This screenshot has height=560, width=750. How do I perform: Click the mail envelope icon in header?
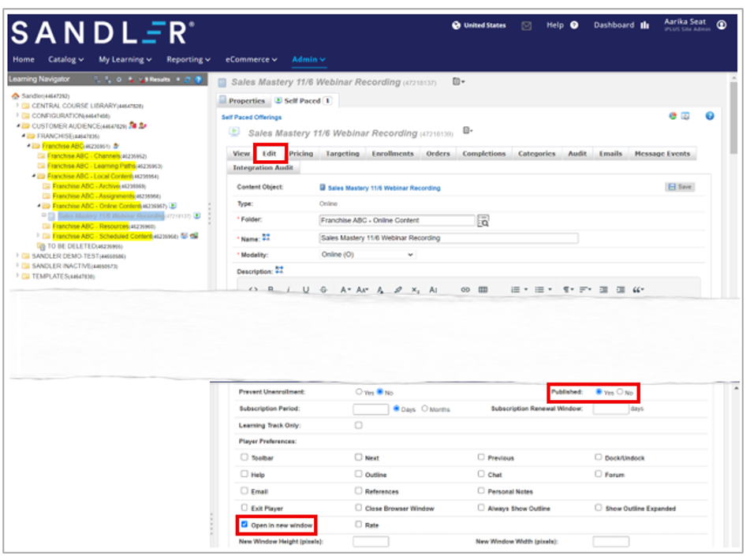tap(526, 26)
